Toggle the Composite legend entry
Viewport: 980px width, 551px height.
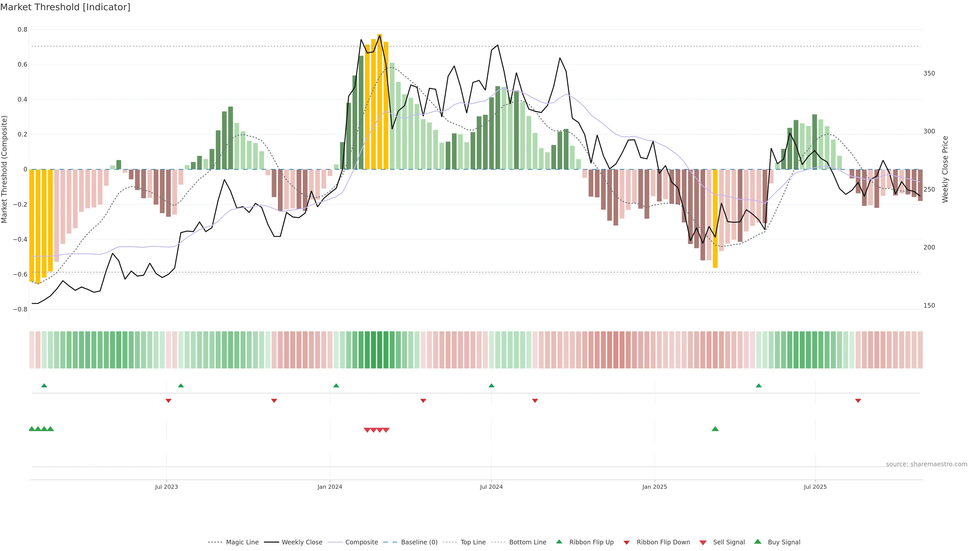(x=361, y=542)
